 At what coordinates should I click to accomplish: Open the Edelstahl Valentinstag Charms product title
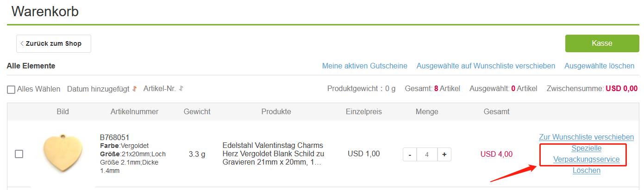(x=273, y=154)
